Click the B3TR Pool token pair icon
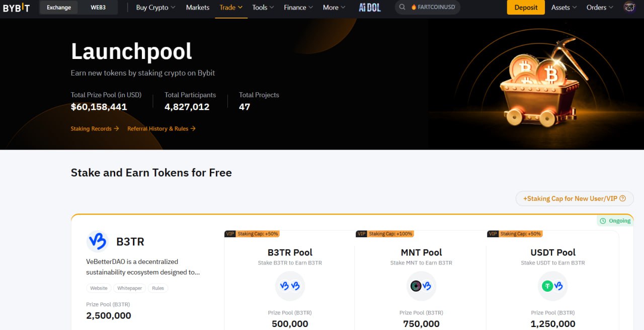This screenshot has height=330, width=644. (290, 286)
